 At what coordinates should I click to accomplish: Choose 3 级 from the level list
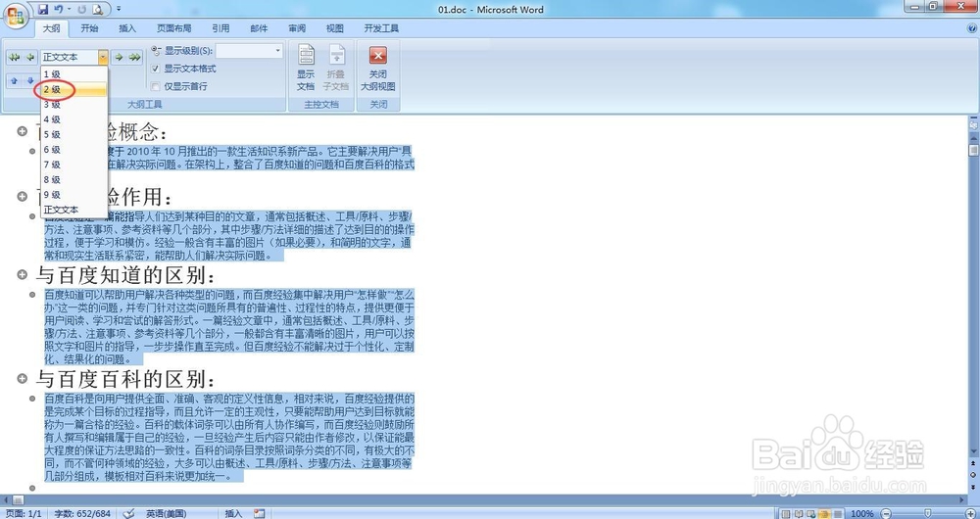point(74,105)
